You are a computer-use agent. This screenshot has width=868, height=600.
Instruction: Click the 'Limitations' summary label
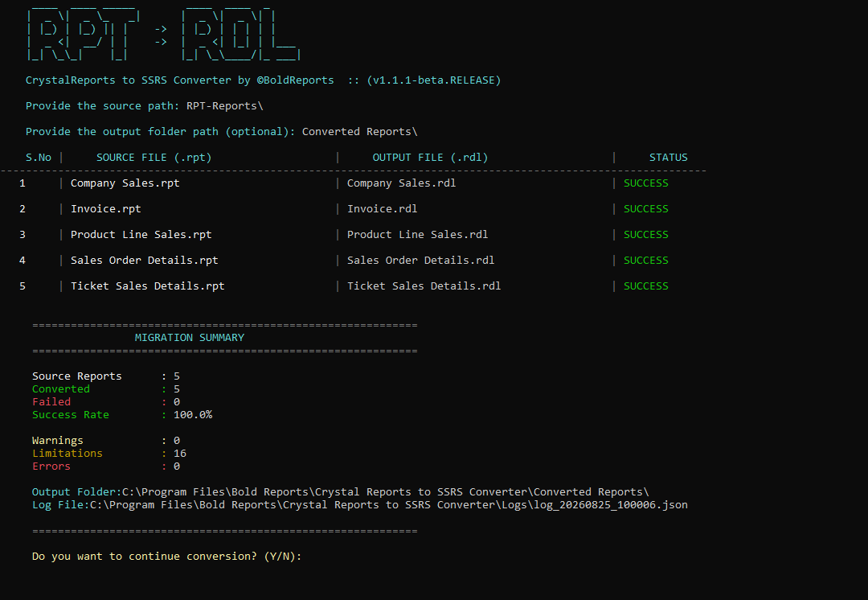point(68,454)
